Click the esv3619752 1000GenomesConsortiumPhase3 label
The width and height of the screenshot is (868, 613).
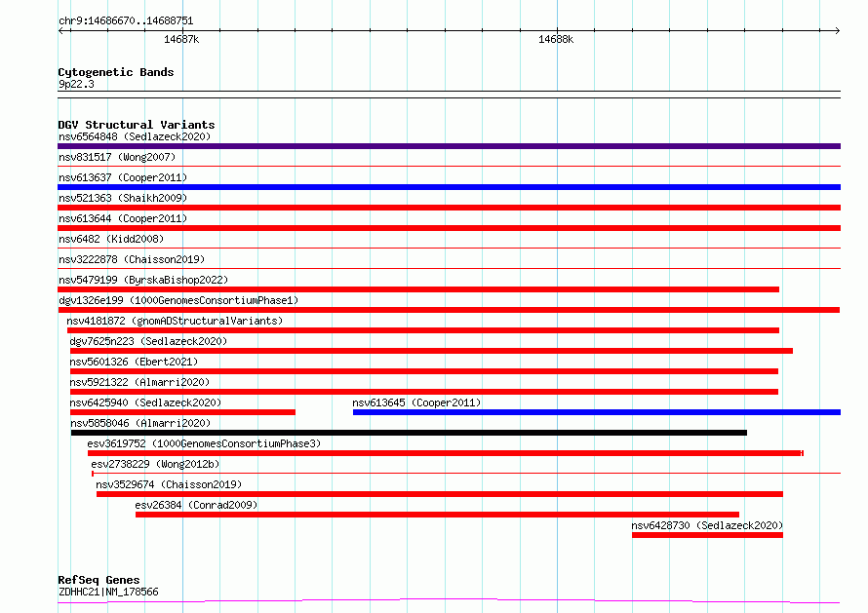pos(204,443)
